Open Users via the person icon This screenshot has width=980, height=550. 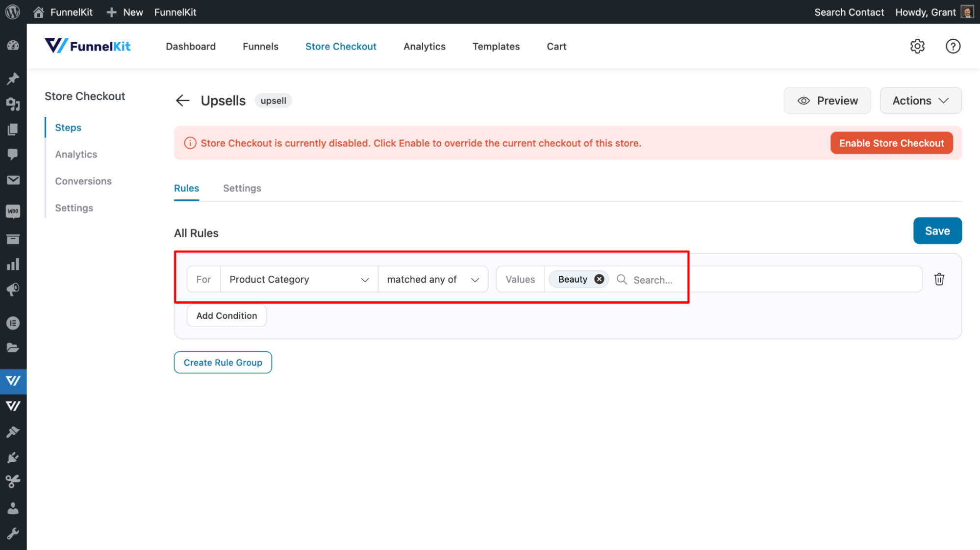(13, 508)
